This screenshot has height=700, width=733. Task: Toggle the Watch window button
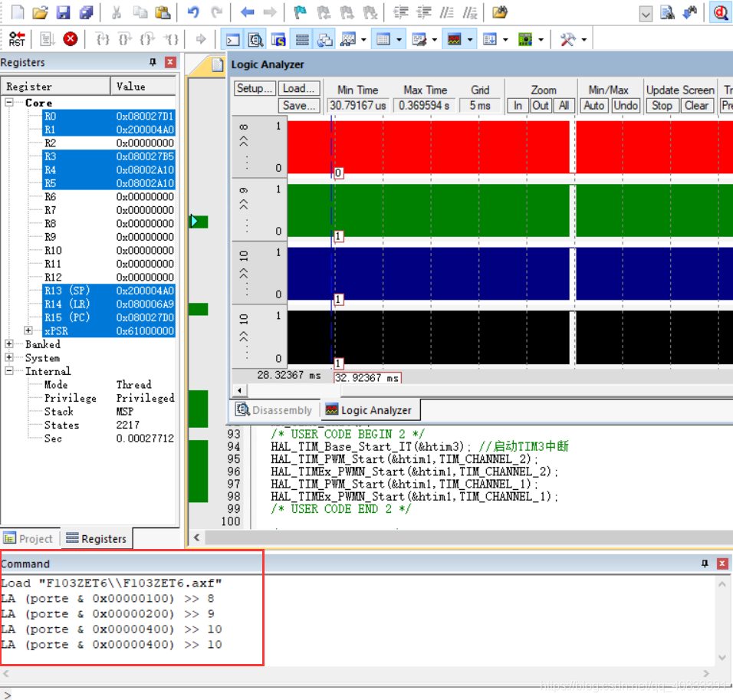point(348,40)
